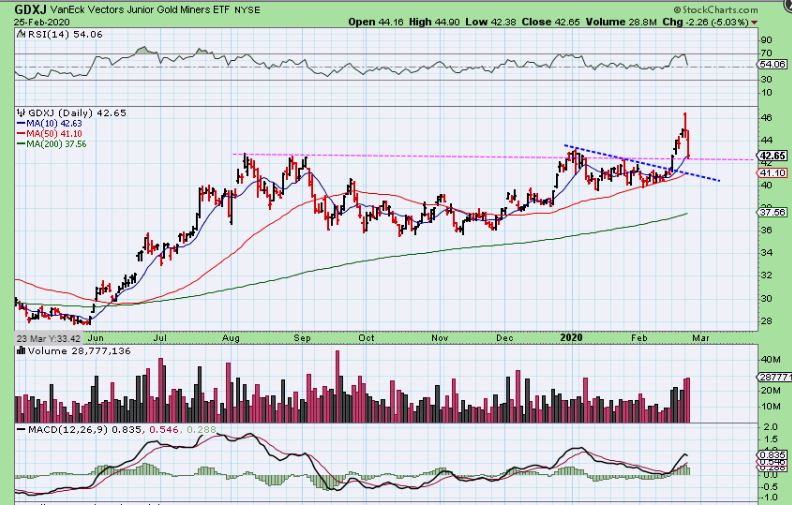Click the Volume 28,777,136 panel label
The height and width of the screenshot is (505, 792).
[x=79, y=351]
